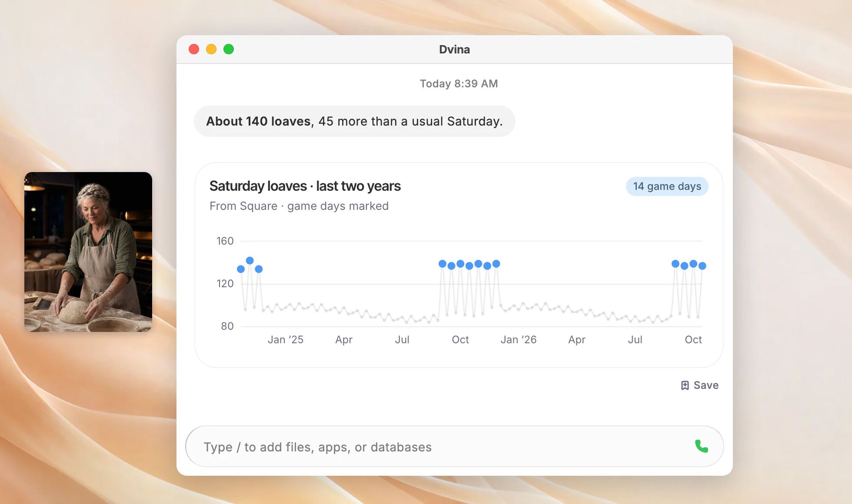This screenshot has height=504, width=852.
Task: Click the 80 y-axis label
Action: click(227, 326)
